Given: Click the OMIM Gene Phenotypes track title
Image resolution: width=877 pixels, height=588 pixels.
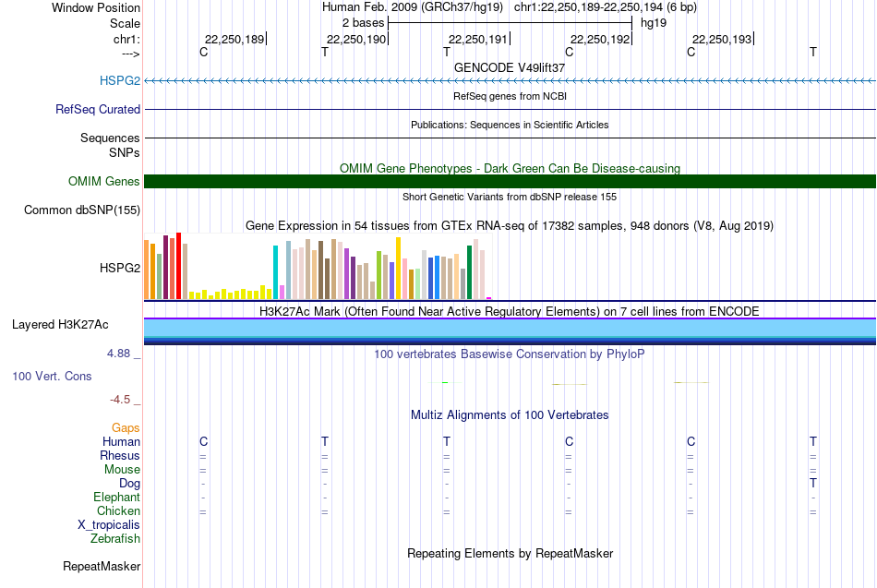Looking at the screenshot, I should point(510,168).
